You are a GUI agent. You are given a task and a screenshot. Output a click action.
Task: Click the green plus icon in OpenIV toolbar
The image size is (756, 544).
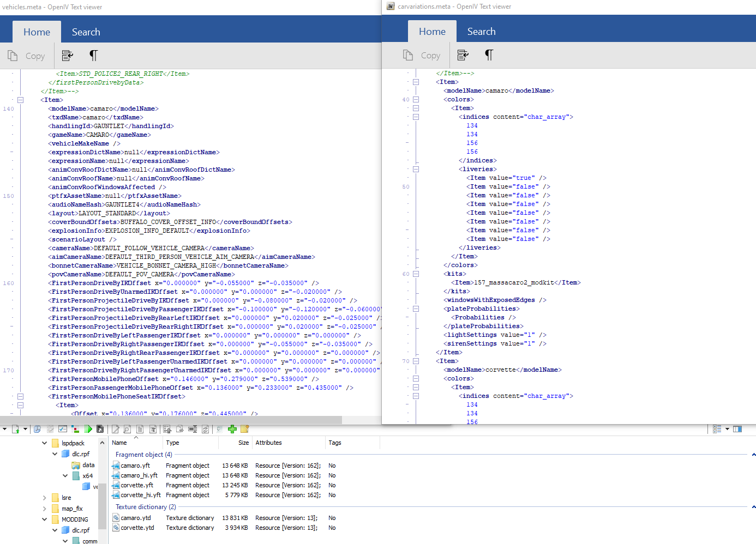pyautogui.click(x=232, y=429)
